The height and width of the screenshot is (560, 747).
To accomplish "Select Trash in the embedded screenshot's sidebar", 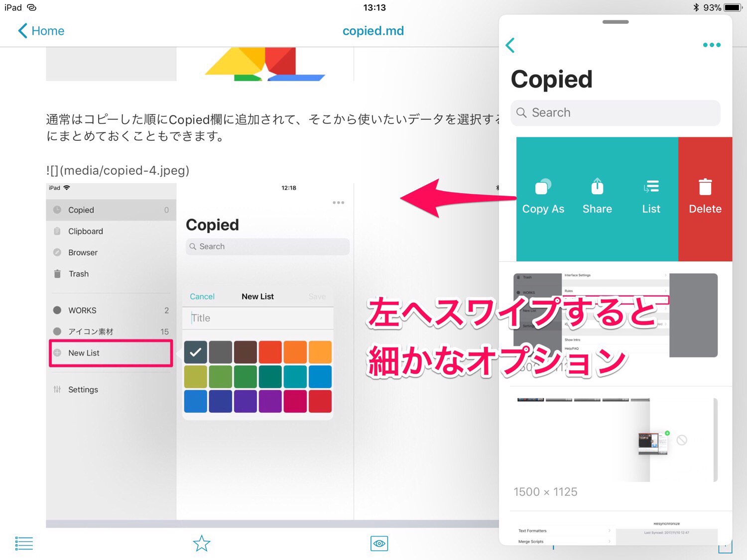I will pyautogui.click(x=111, y=274).
